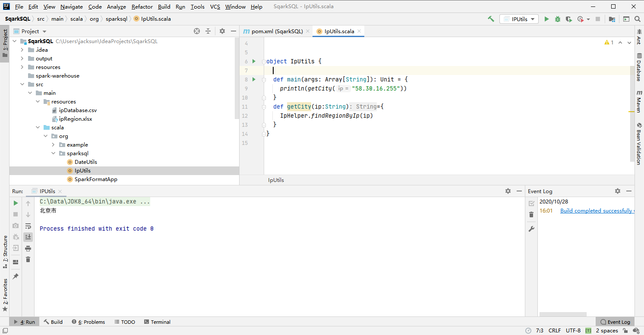Hide the Project tool window
The image size is (644, 335).
point(234,31)
